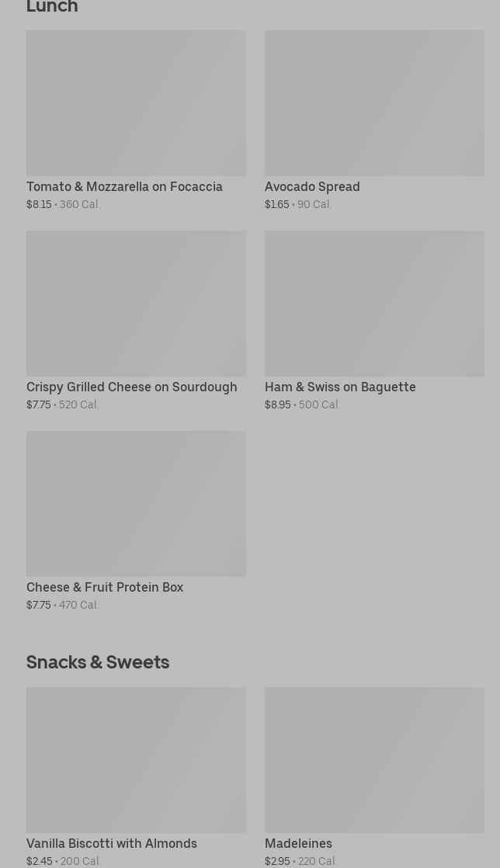Viewport: 500px width, 868px height.
Task: Click the 470 Cal. info under Protein Box
Action: click(79, 606)
